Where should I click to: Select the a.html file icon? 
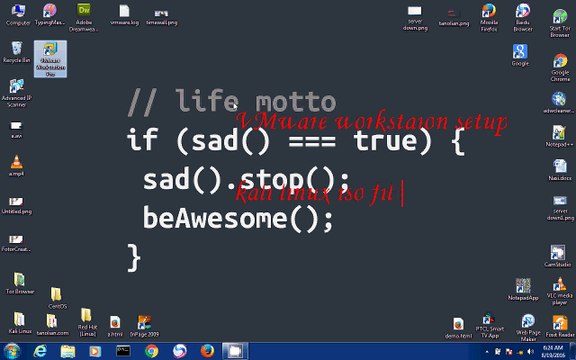tap(115, 326)
